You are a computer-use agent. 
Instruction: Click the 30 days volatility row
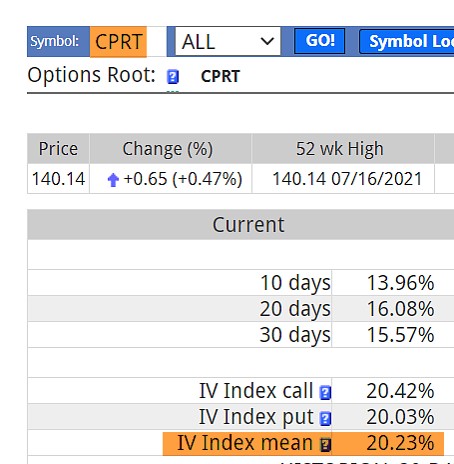point(241,335)
